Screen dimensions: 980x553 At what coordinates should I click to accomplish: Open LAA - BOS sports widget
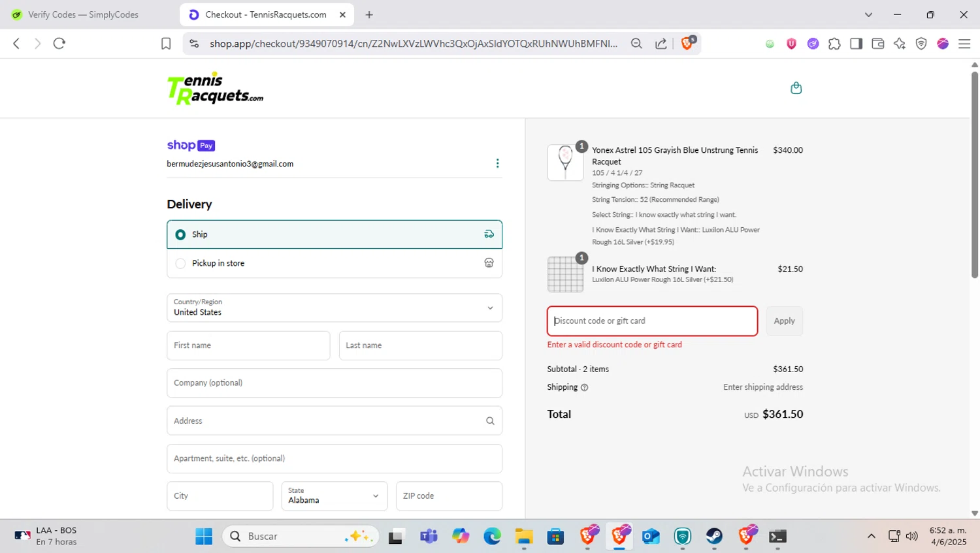(46, 536)
